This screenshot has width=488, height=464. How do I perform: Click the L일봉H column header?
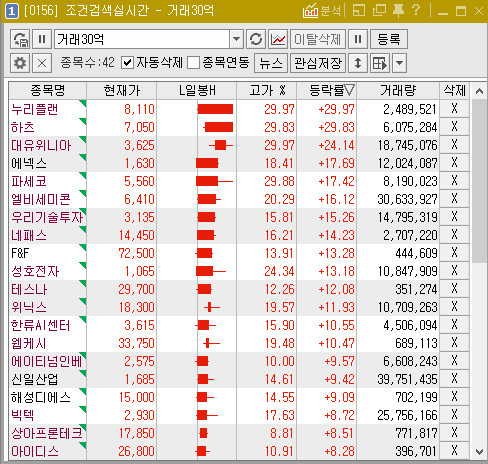tap(197, 90)
